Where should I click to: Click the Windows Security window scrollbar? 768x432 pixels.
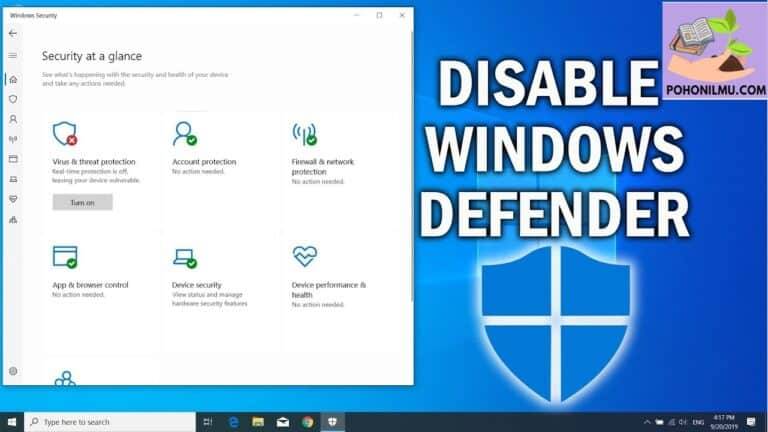412,167
